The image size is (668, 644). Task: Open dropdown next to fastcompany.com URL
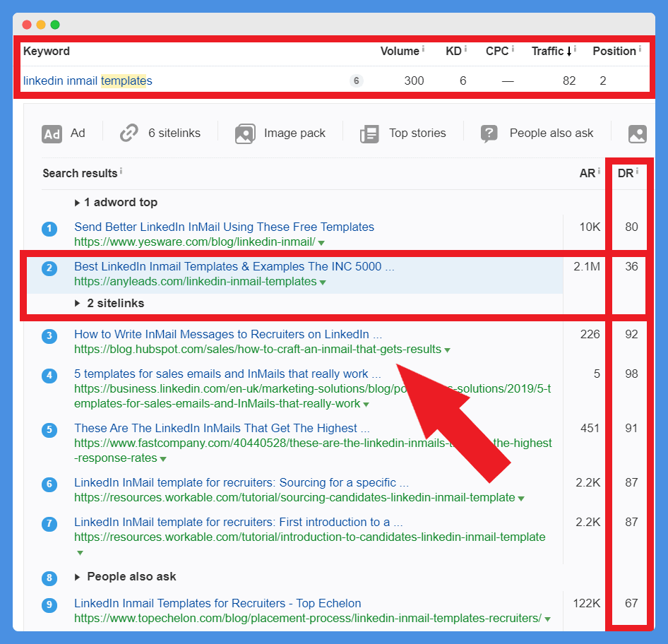(x=163, y=459)
